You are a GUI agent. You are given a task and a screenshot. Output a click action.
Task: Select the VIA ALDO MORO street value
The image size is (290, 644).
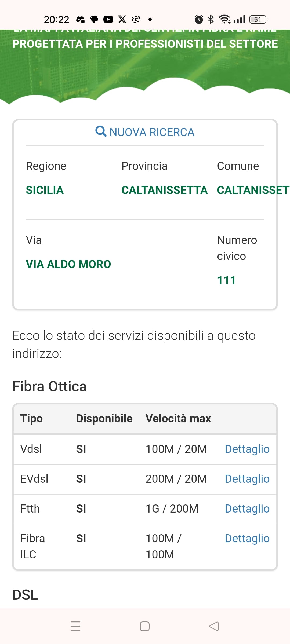pyautogui.click(x=68, y=264)
